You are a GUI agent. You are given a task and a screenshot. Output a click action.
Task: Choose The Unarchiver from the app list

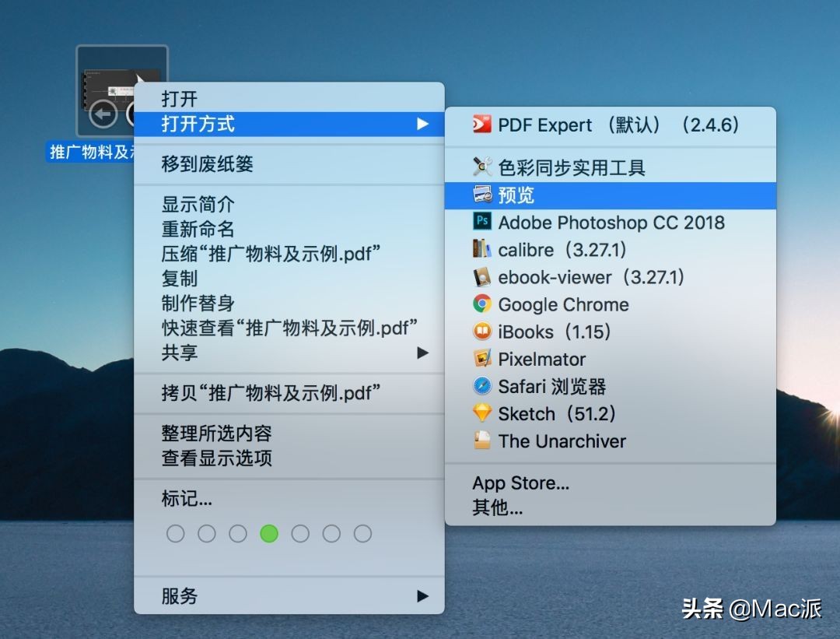tap(562, 441)
